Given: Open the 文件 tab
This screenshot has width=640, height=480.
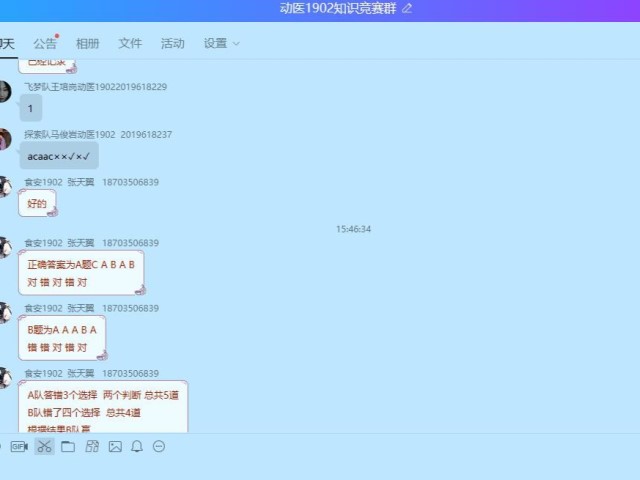Looking at the screenshot, I should (x=130, y=43).
